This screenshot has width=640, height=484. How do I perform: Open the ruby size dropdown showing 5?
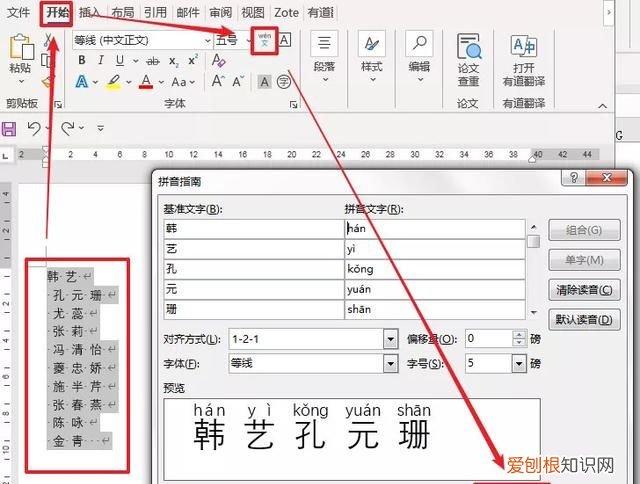pyautogui.click(x=519, y=363)
